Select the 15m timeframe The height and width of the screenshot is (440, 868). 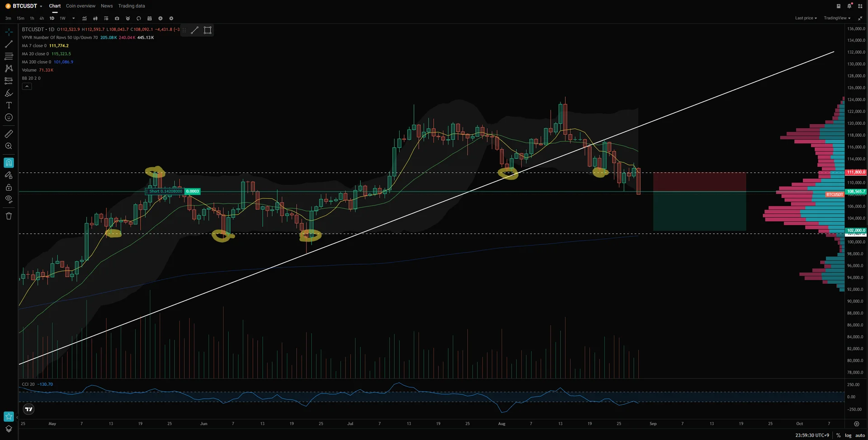(x=20, y=19)
